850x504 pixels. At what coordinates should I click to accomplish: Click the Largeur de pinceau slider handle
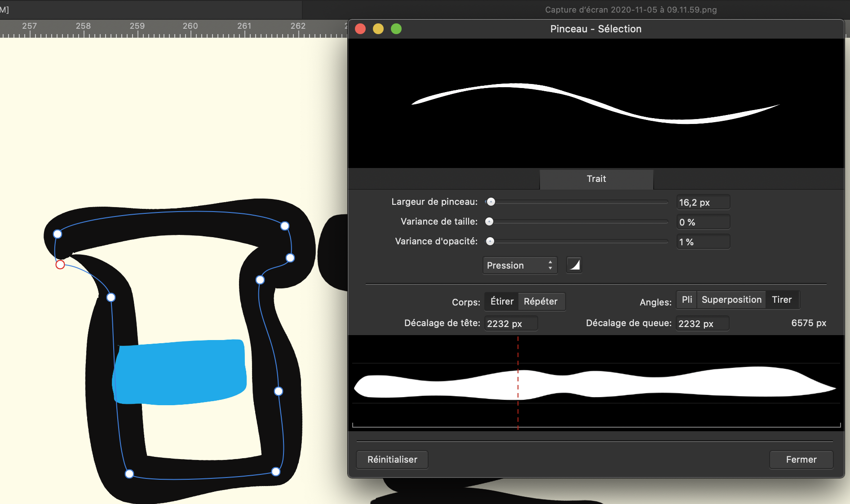(x=491, y=202)
